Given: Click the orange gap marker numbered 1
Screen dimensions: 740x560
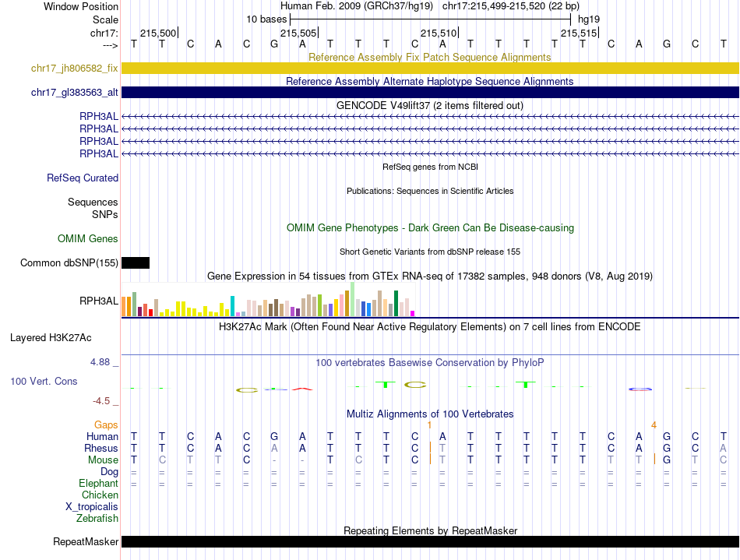Looking at the screenshot, I should pos(429,425).
